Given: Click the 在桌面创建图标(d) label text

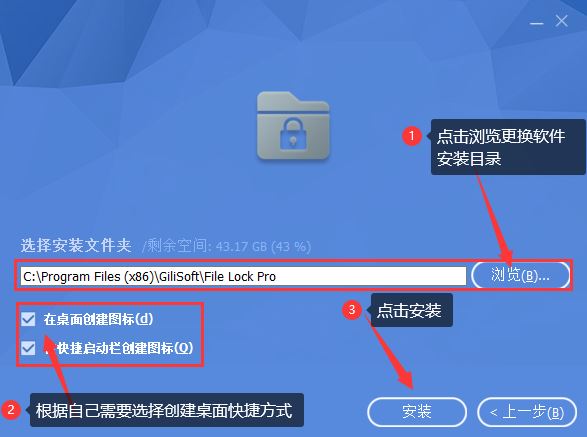Looking at the screenshot, I should (98, 319).
